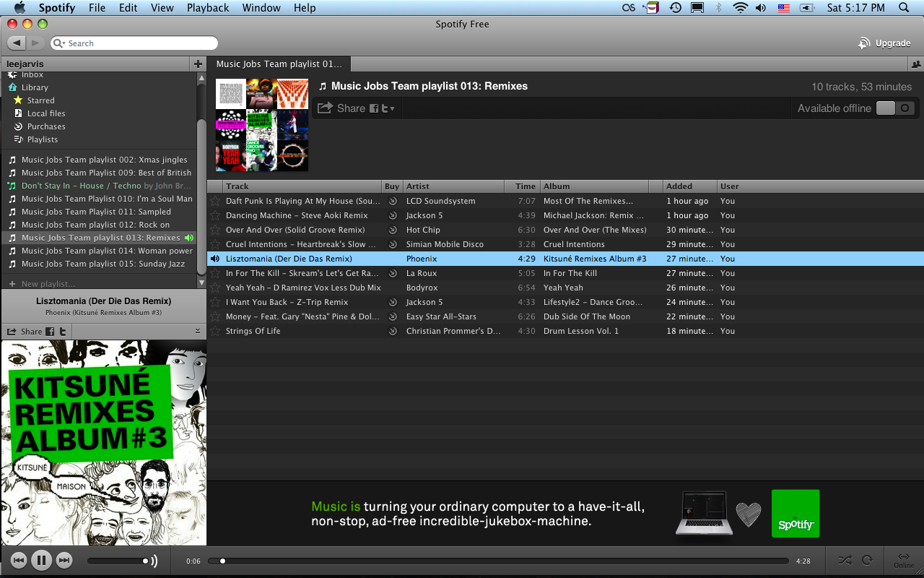Adjust the volume slider
924x578 pixels.
click(118, 561)
